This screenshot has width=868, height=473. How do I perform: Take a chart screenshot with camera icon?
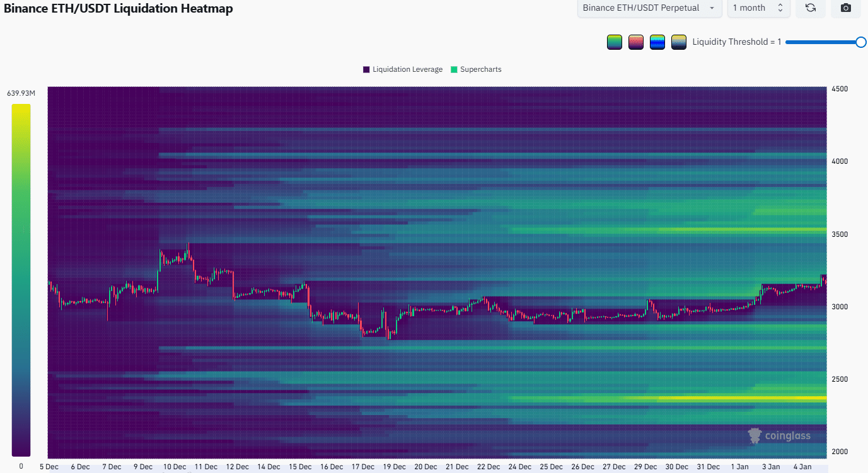coord(846,8)
